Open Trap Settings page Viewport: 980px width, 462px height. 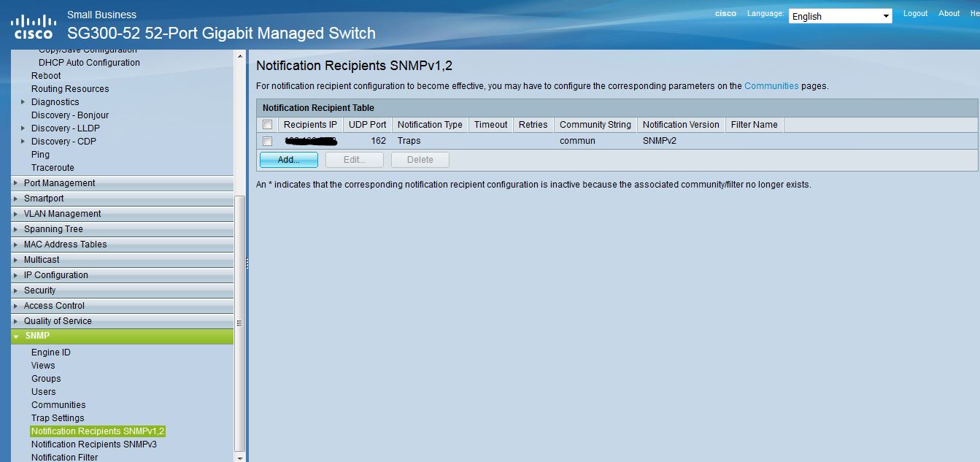(58, 418)
